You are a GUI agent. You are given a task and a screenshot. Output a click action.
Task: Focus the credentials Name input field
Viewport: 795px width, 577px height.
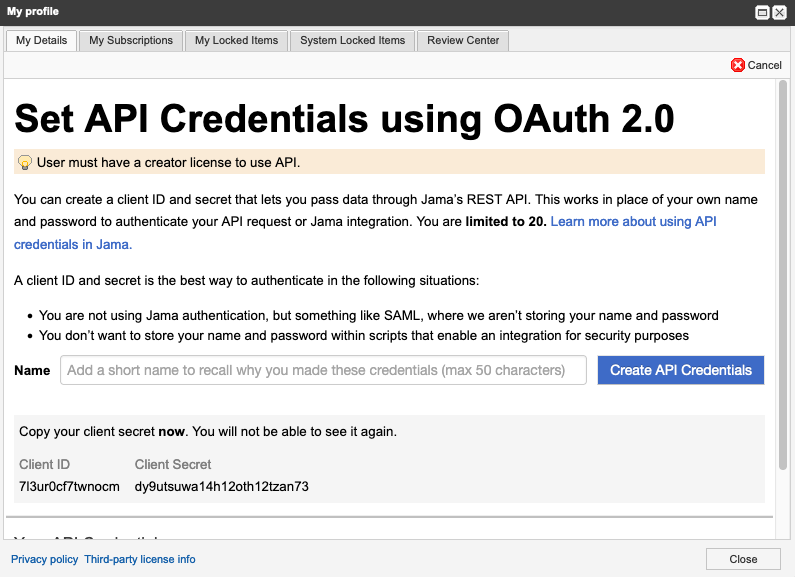pyautogui.click(x=323, y=370)
